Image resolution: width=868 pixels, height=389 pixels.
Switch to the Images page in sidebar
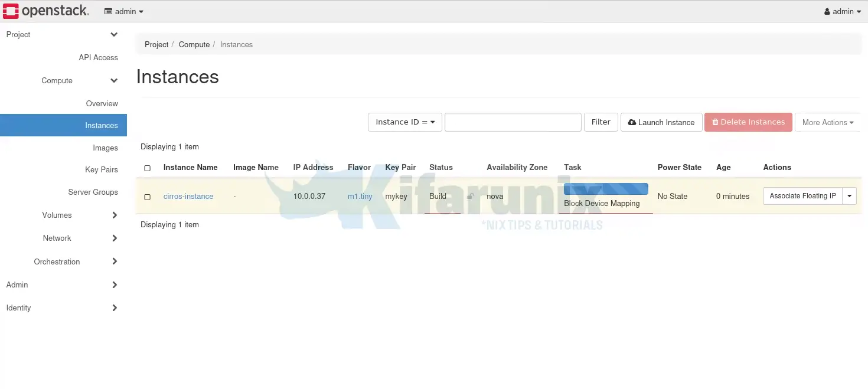coord(105,148)
